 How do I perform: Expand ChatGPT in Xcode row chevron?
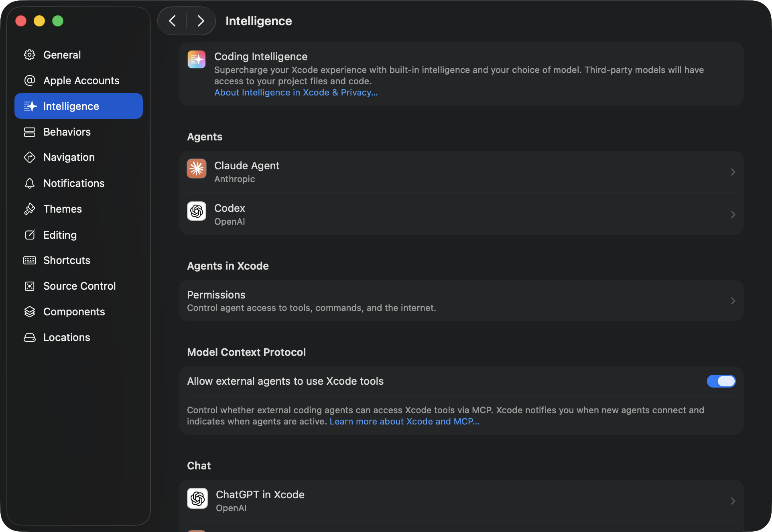pyautogui.click(x=733, y=501)
